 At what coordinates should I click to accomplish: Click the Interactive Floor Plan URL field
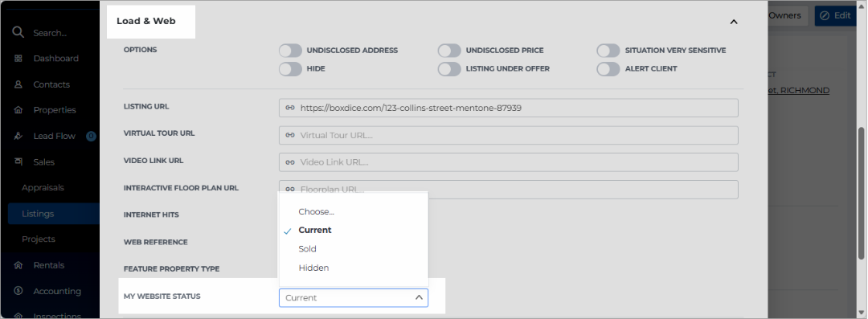tap(508, 190)
